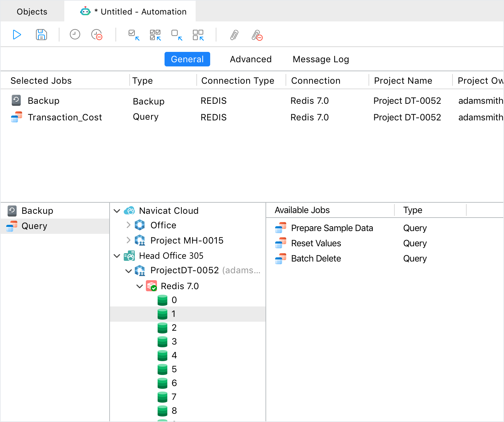
Task: Click the Connection Type column header
Action: tap(241, 80)
